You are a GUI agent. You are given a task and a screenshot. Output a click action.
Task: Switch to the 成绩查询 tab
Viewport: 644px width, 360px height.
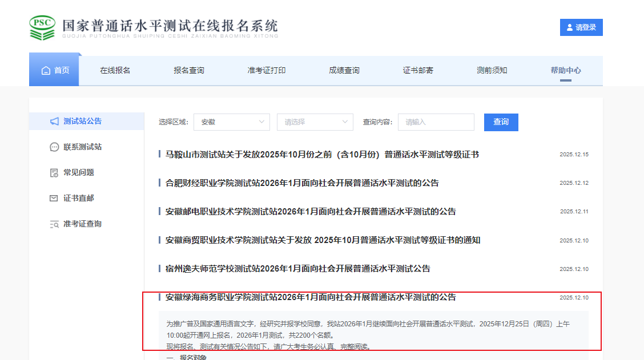[344, 71]
